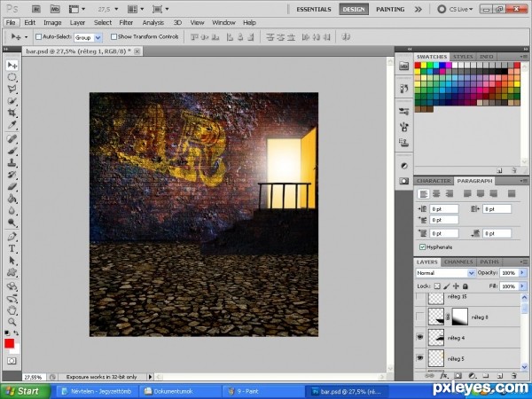The height and width of the screenshot is (399, 532).
Task: Switch to the Character tab
Action: [434, 181]
